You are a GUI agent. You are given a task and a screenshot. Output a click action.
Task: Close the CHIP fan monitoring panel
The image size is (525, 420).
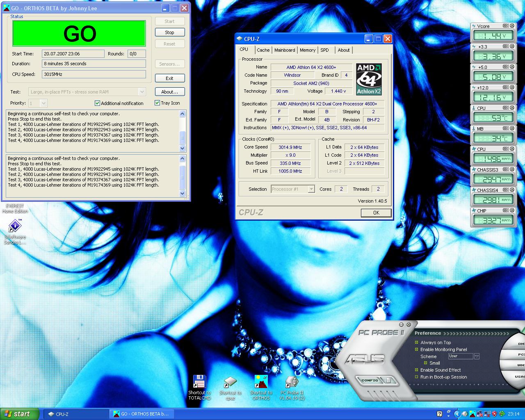point(512,210)
